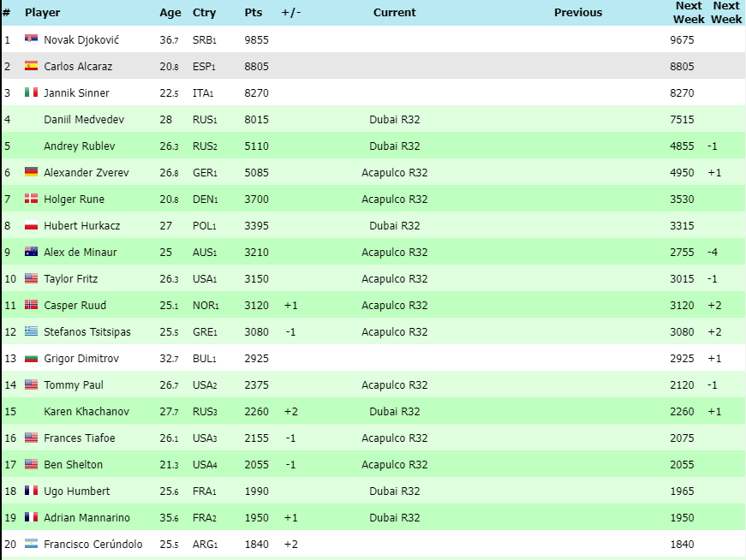Select Hubert Hurkacz's Dubai R32 entry
Image resolution: width=746 pixels, height=560 pixels.
(394, 225)
